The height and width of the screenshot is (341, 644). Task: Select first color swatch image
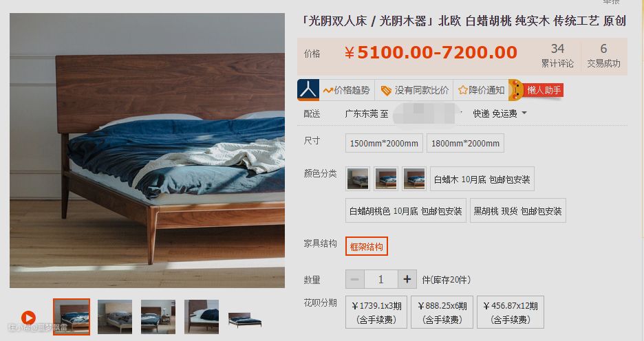[358, 179]
